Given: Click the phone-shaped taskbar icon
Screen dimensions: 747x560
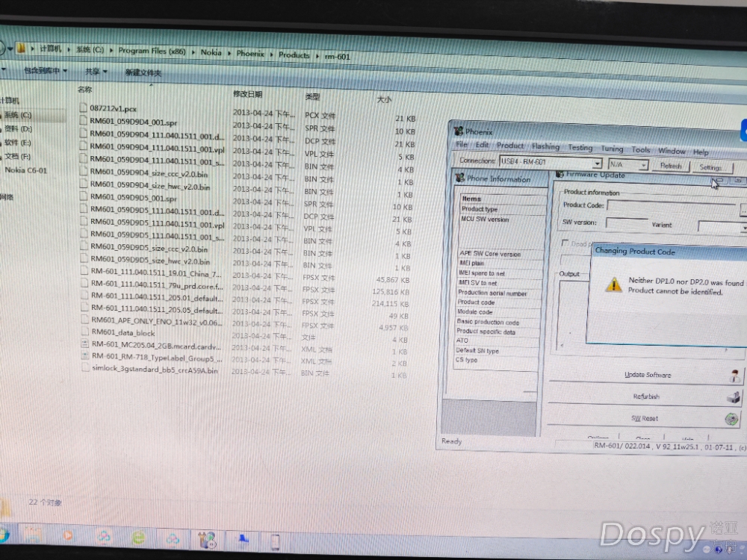Looking at the screenshot, I should click(275, 541).
